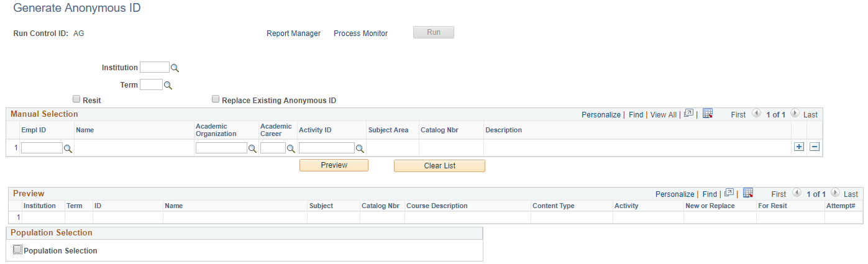Focus the Academic Career input field
868x264 pixels.
(x=273, y=148)
